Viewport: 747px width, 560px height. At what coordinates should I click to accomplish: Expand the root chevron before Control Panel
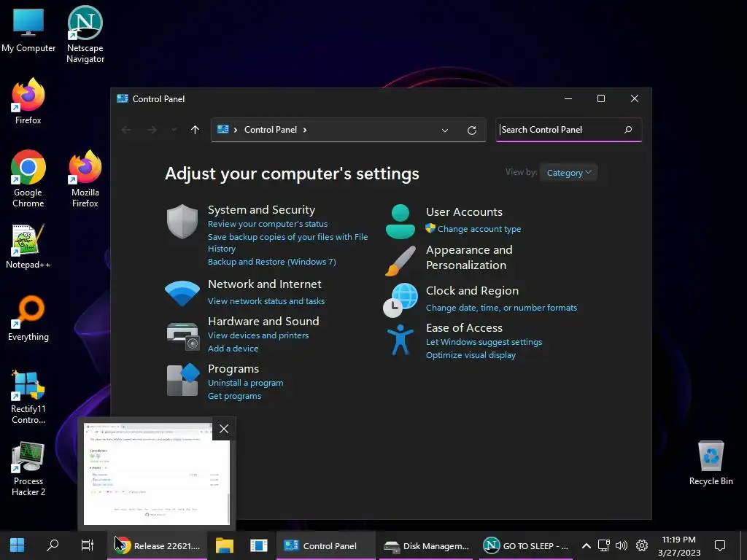pos(236,130)
